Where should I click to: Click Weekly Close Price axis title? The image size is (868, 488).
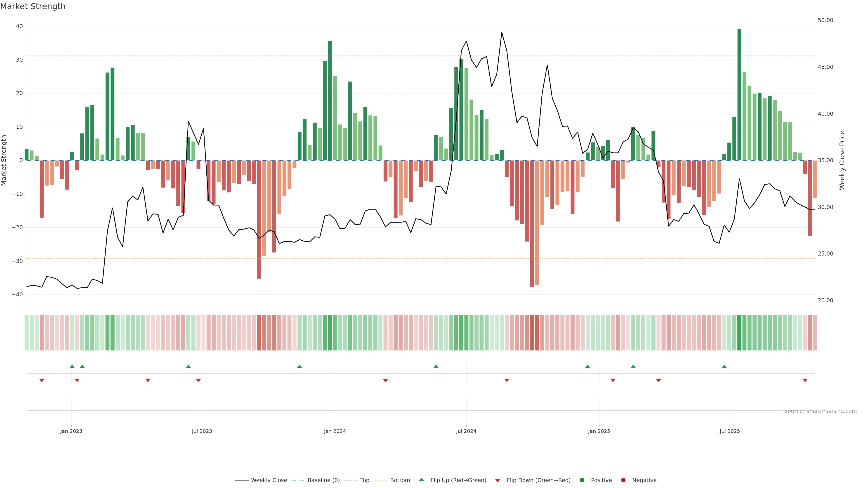pyautogui.click(x=842, y=160)
